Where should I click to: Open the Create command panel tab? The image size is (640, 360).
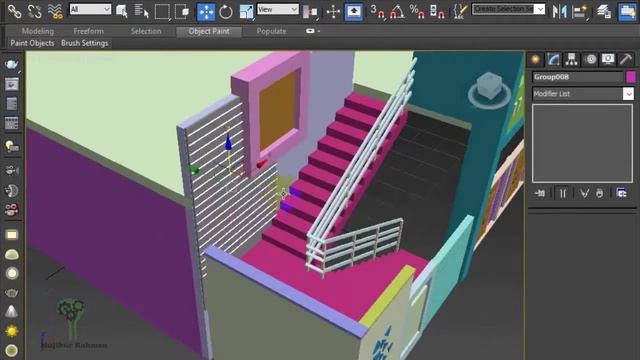click(535, 60)
